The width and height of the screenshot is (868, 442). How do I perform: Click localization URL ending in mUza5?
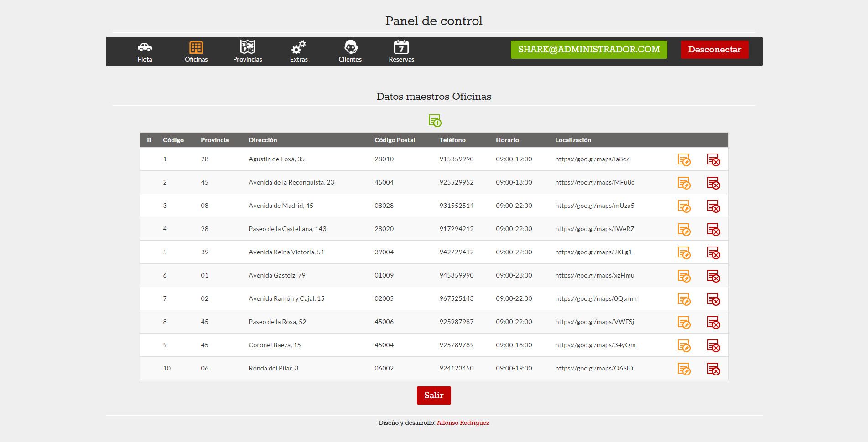click(x=594, y=206)
